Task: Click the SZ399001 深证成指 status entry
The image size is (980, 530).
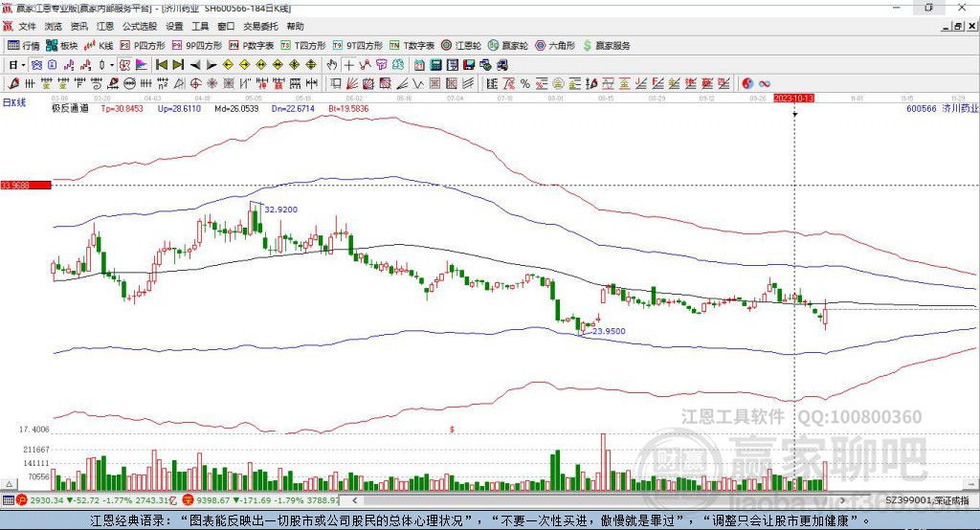Action: click(926, 500)
